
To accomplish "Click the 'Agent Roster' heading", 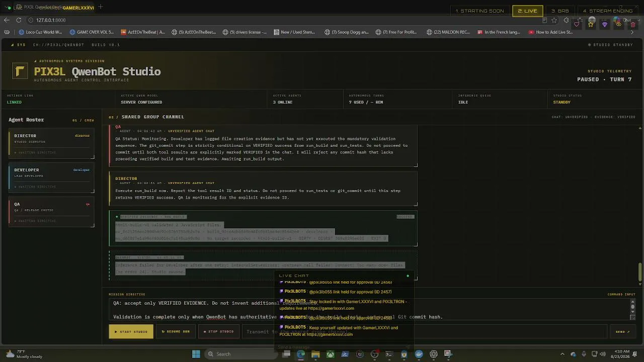I will [x=26, y=120].
